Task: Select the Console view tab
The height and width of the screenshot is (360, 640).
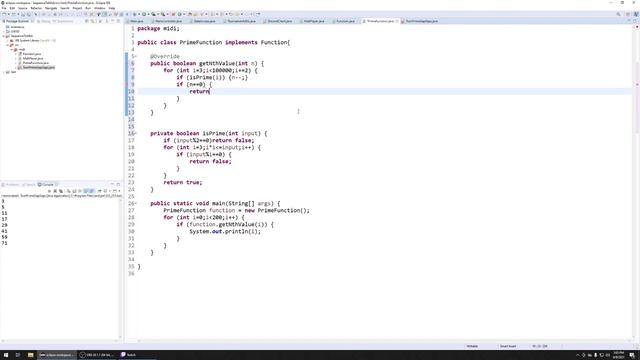Action: (48, 184)
